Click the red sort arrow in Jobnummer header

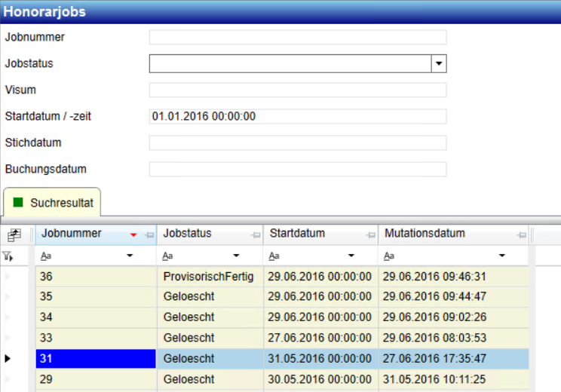[133, 235]
